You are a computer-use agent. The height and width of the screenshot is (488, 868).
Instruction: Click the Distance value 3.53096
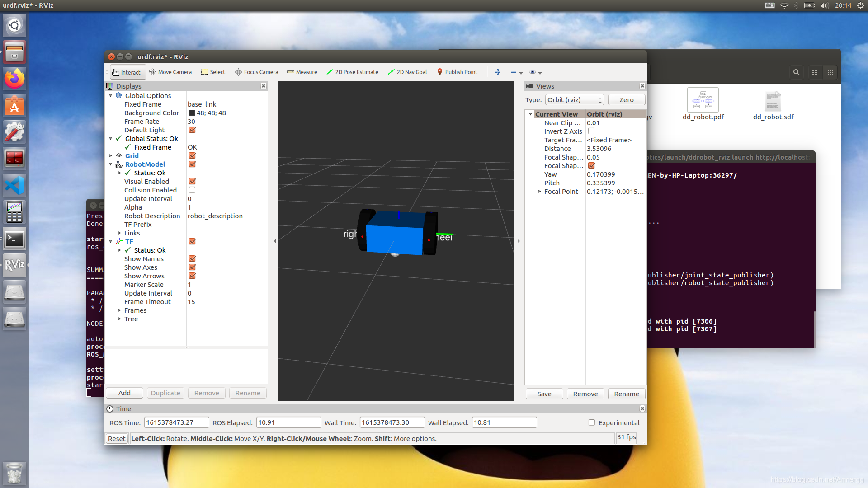click(x=599, y=149)
